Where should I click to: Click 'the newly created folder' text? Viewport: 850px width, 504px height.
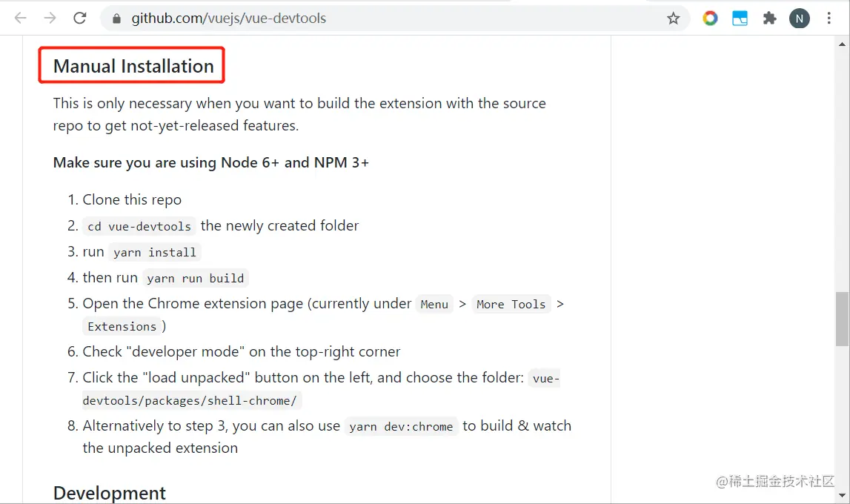point(279,225)
